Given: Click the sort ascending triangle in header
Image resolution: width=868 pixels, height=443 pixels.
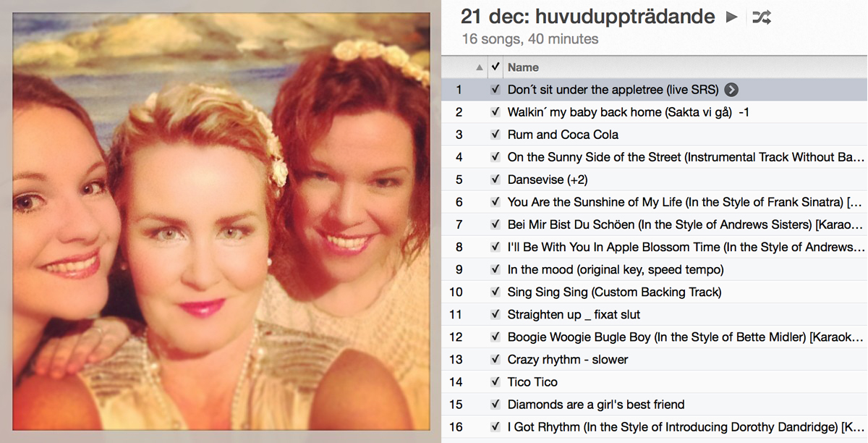Looking at the screenshot, I should 479,67.
